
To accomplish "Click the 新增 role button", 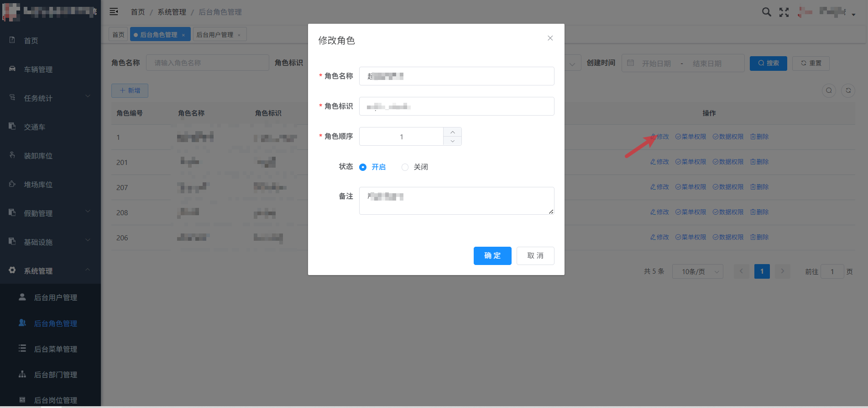I will click(130, 90).
